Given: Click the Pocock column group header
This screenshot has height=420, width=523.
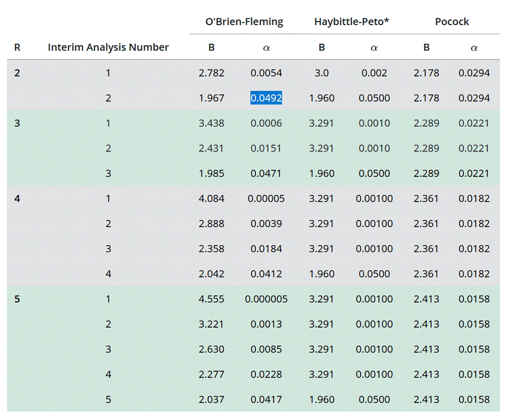Looking at the screenshot, I should (x=451, y=22).
